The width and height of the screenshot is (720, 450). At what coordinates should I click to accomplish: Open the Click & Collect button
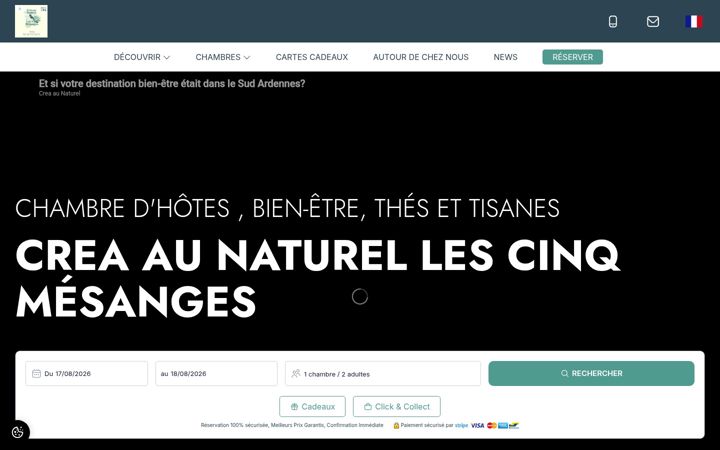tap(397, 406)
